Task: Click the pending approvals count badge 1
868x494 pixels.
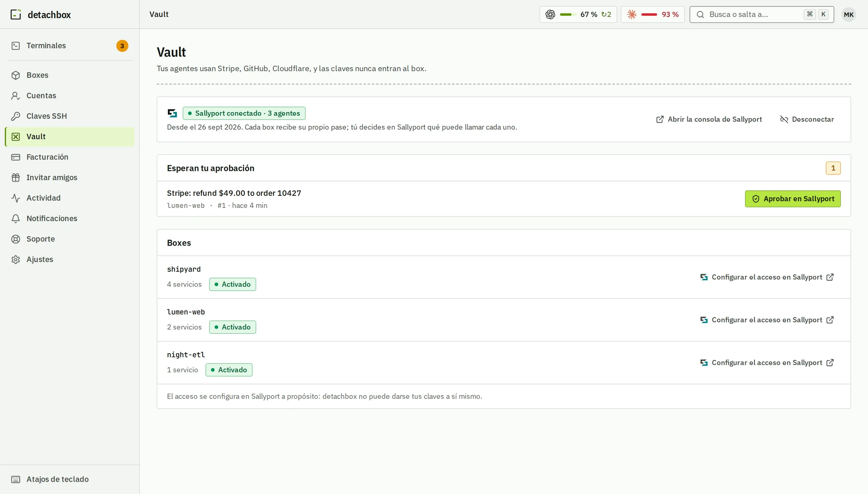Action: point(833,168)
